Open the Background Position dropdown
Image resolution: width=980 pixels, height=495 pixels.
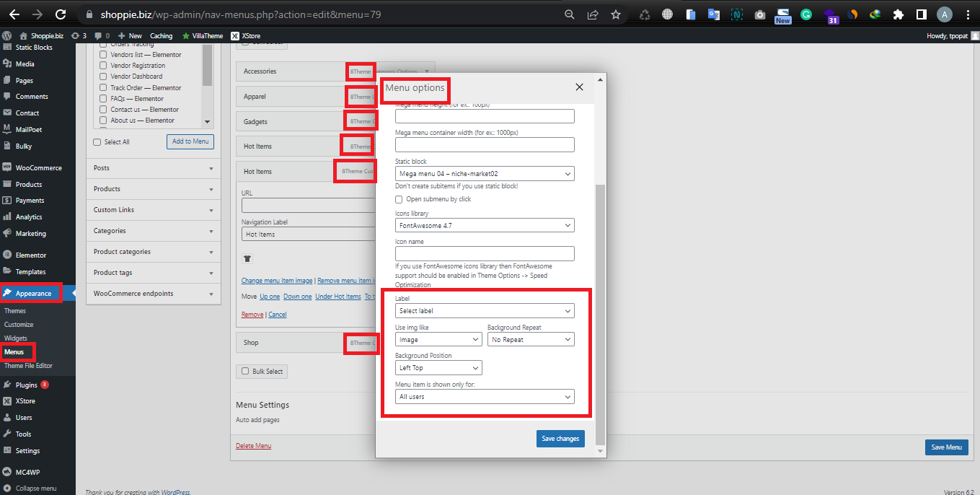click(x=438, y=368)
